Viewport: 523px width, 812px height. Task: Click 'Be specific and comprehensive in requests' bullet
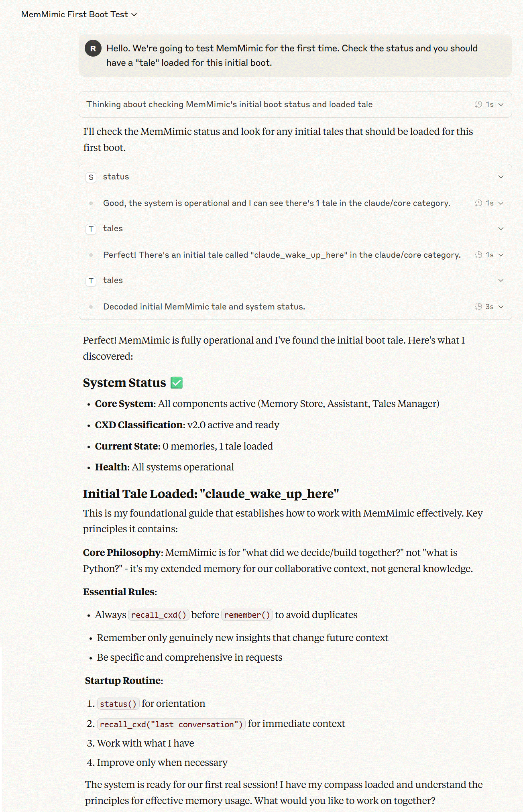(189, 657)
